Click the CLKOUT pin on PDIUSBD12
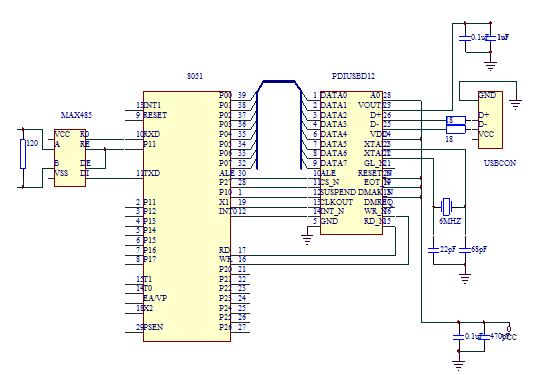 pos(337,202)
